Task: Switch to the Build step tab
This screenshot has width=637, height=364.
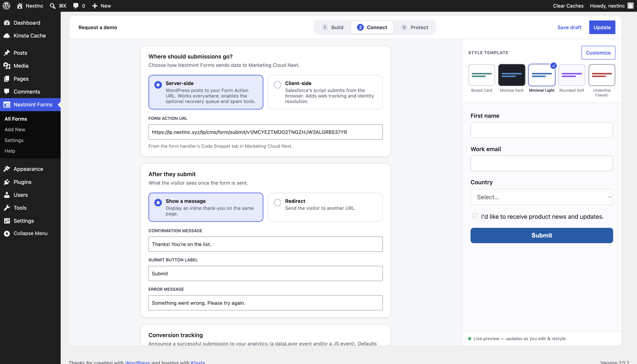Action: pyautogui.click(x=332, y=27)
